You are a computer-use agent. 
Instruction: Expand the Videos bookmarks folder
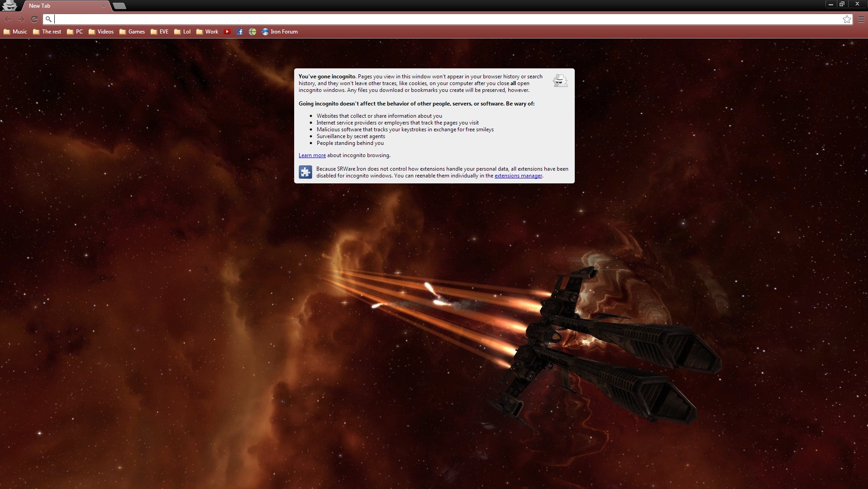tap(101, 32)
